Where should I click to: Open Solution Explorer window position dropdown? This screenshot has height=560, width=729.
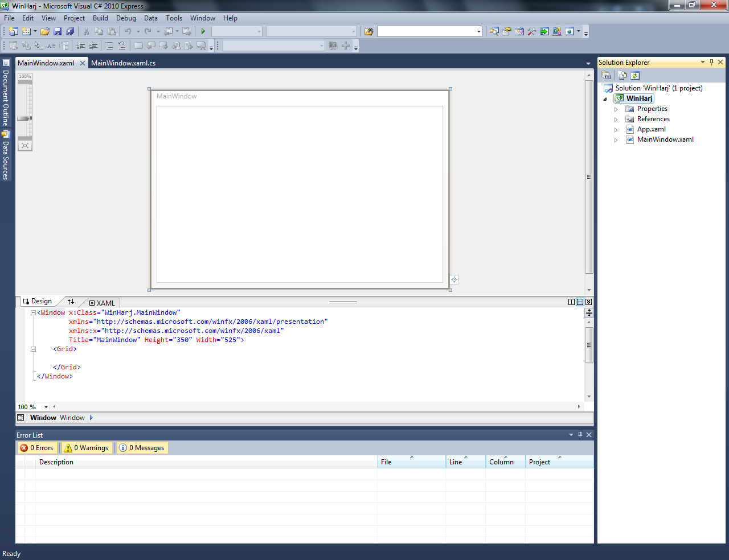(x=703, y=62)
